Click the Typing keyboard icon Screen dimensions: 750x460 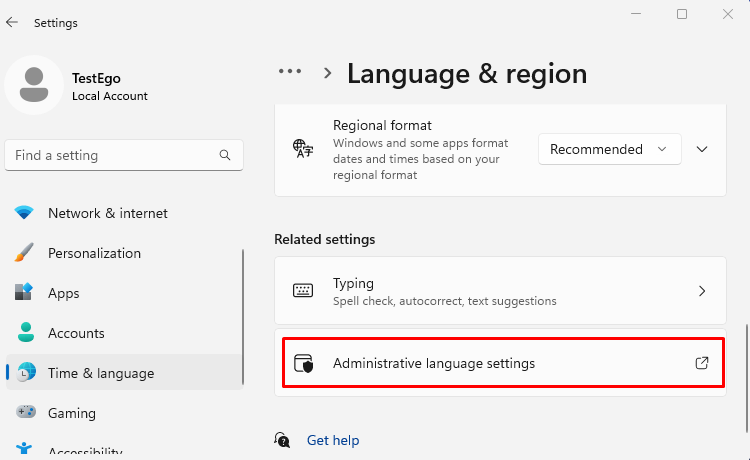(x=303, y=290)
